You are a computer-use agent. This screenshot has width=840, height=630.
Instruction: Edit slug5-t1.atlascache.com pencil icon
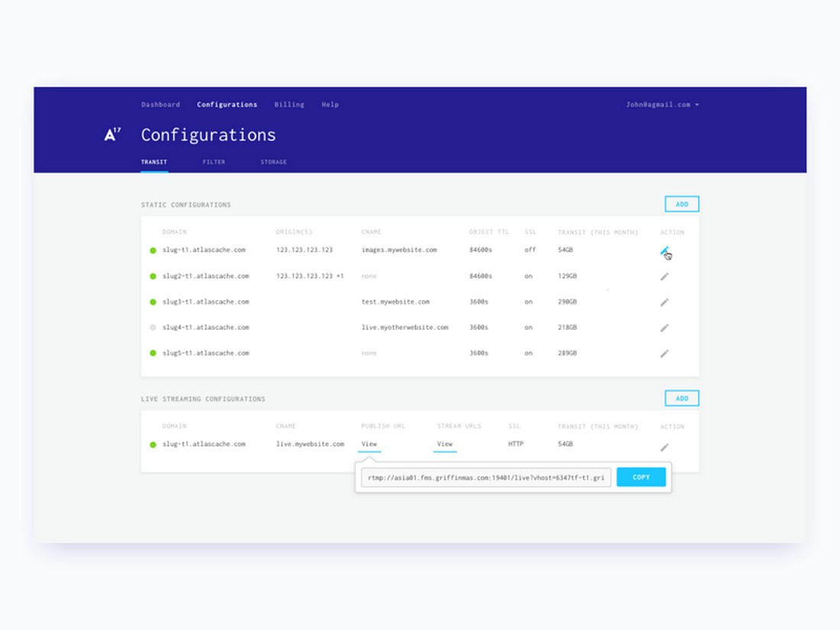click(x=664, y=354)
